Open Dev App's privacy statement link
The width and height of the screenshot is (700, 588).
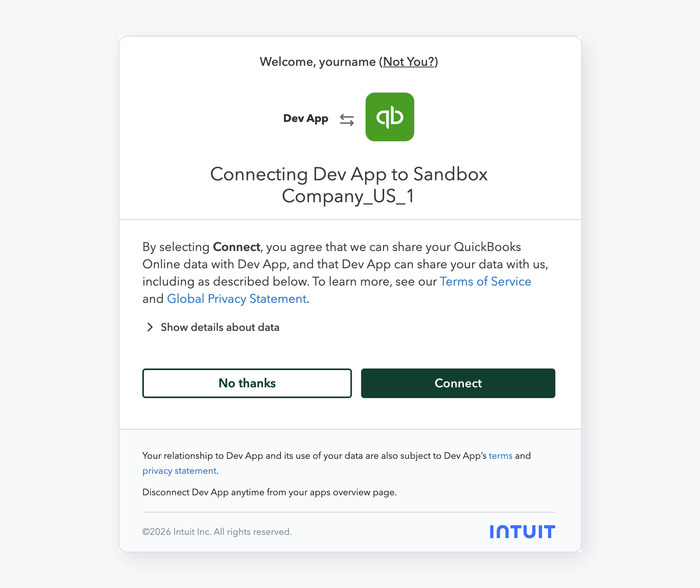tap(179, 471)
